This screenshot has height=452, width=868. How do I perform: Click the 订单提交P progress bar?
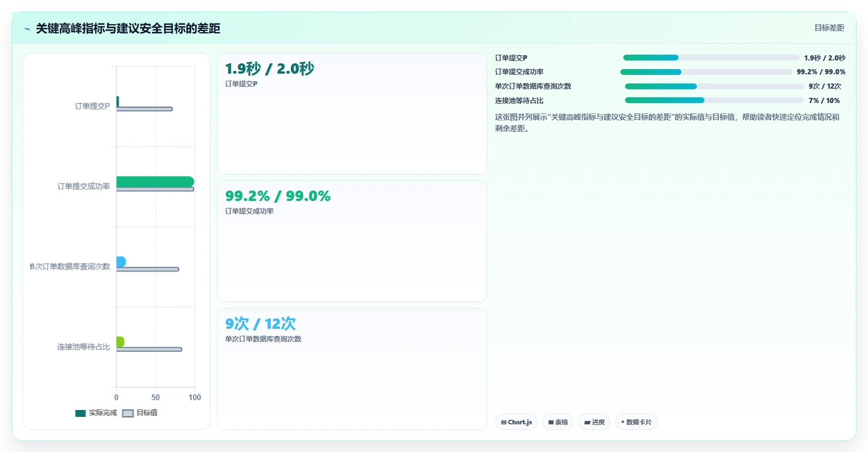point(711,58)
